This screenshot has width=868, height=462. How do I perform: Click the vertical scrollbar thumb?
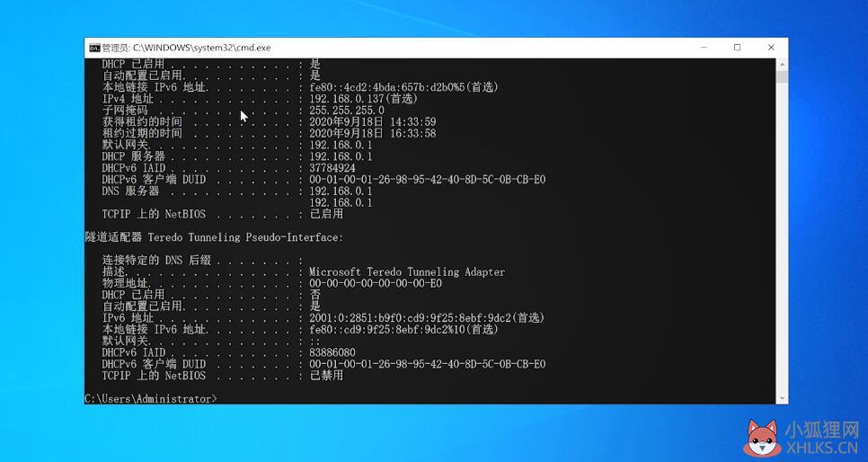pos(782,76)
